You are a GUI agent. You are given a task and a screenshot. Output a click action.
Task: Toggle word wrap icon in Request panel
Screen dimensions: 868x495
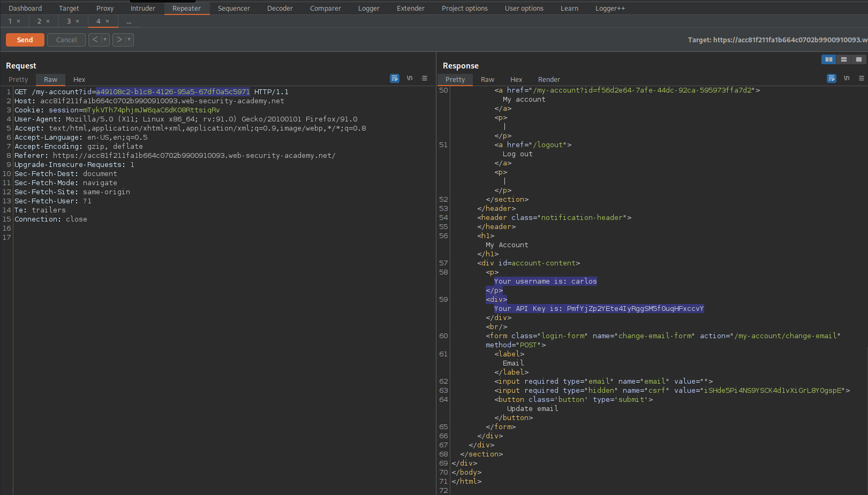pos(395,79)
